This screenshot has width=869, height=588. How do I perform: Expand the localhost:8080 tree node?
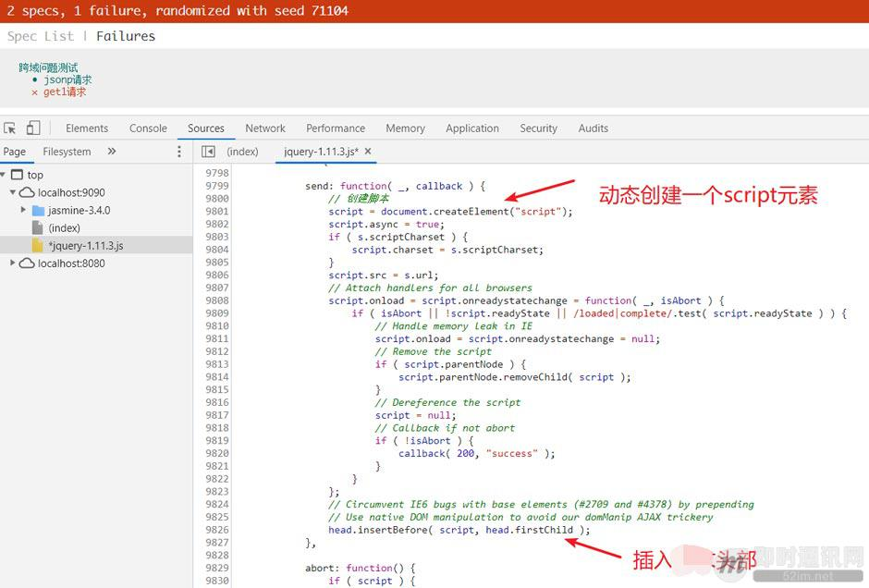click(x=13, y=263)
